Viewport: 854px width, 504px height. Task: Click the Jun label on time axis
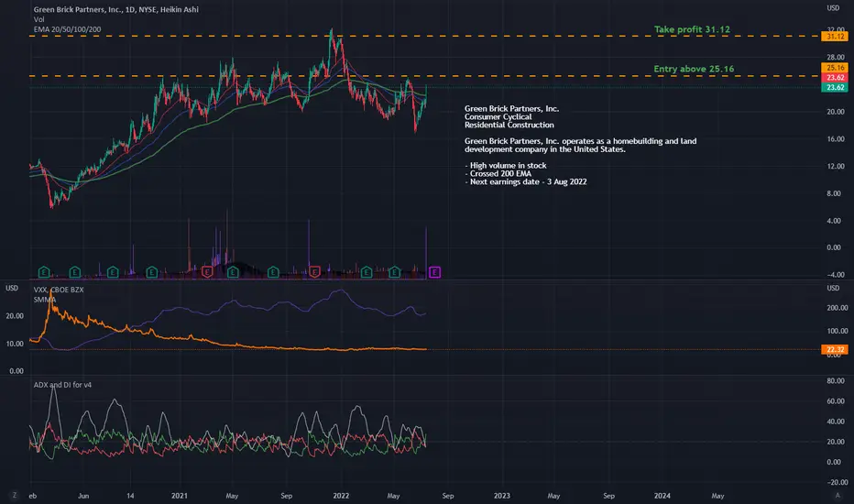[83, 495]
